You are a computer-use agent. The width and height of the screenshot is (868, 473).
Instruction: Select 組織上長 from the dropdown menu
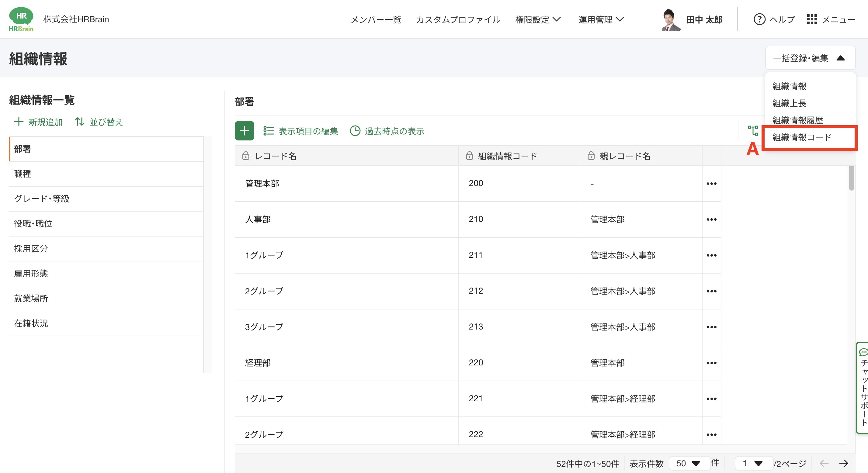(x=789, y=103)
